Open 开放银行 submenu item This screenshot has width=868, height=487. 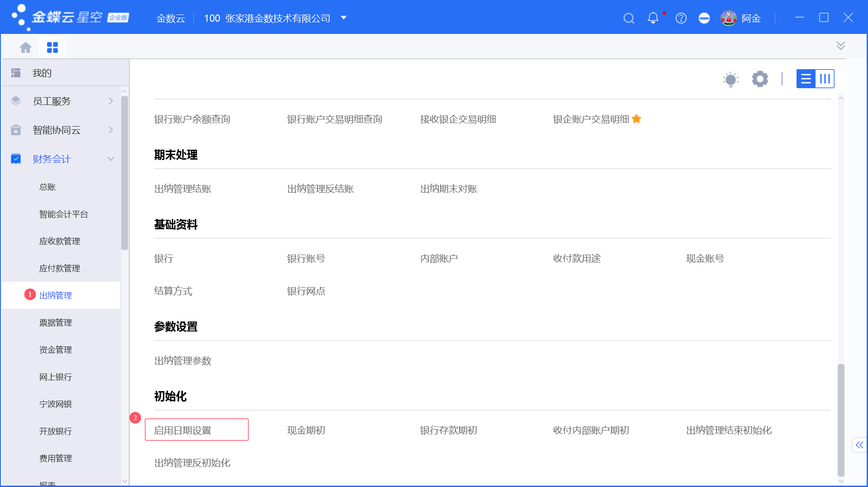point(56,431)
